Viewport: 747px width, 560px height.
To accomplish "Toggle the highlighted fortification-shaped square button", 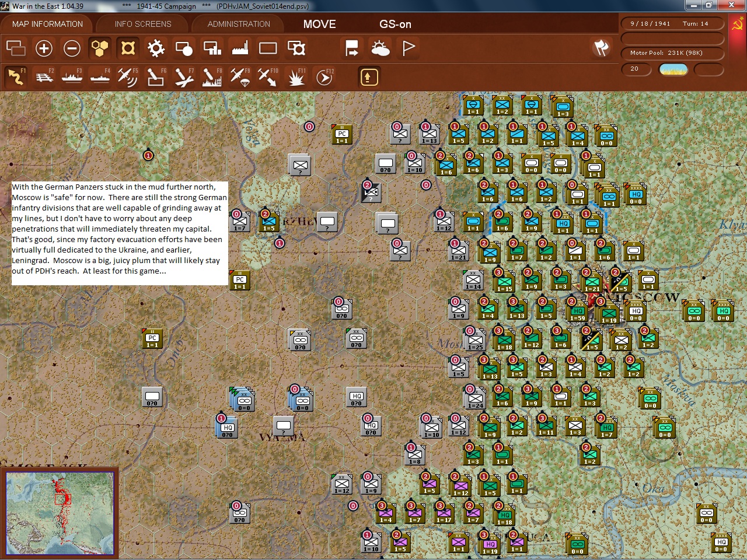I will [x=128, y=48].
